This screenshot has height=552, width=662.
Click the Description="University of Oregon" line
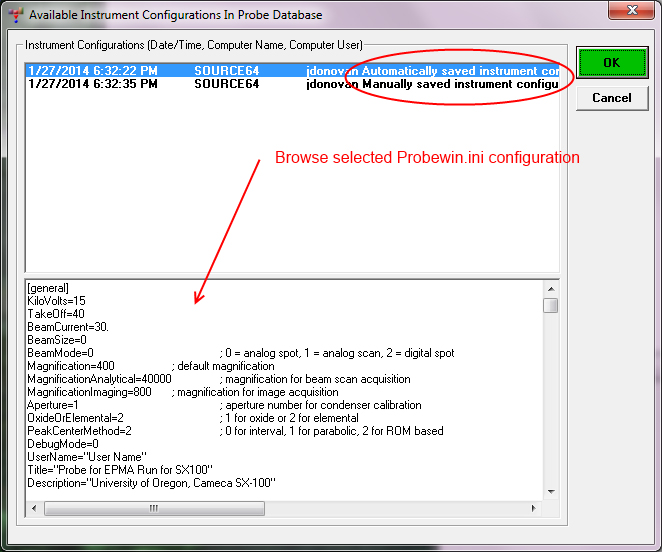click(151, 483)
